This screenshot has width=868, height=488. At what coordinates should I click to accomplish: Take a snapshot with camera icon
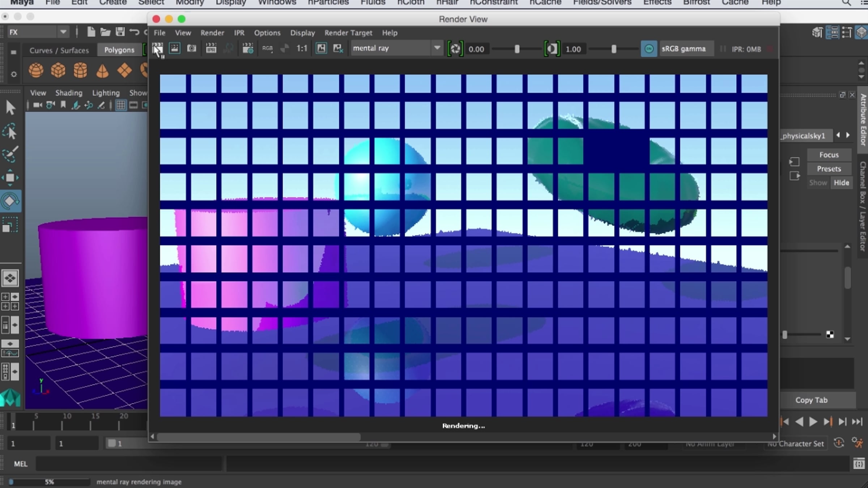192,48
